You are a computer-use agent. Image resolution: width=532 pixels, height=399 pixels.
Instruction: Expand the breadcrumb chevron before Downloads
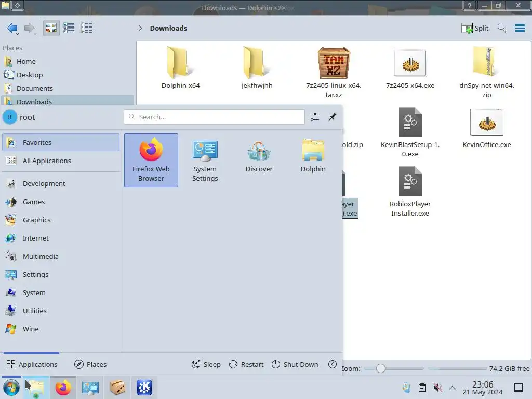pyautogui.click(x=140, y=28)
